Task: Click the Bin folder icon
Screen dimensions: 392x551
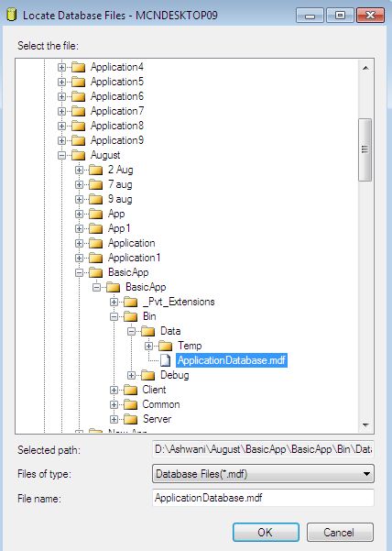Action: pyautogui.click(x=131, y=316)
